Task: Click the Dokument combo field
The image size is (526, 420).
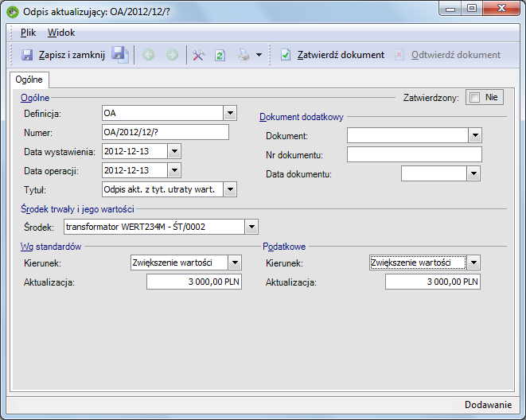Action: coord(408,135)
